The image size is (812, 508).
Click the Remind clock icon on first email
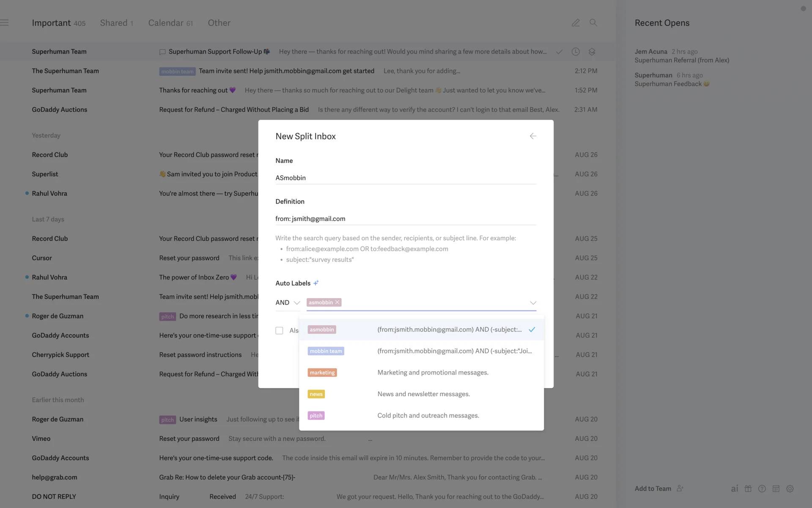coord(576,52)
